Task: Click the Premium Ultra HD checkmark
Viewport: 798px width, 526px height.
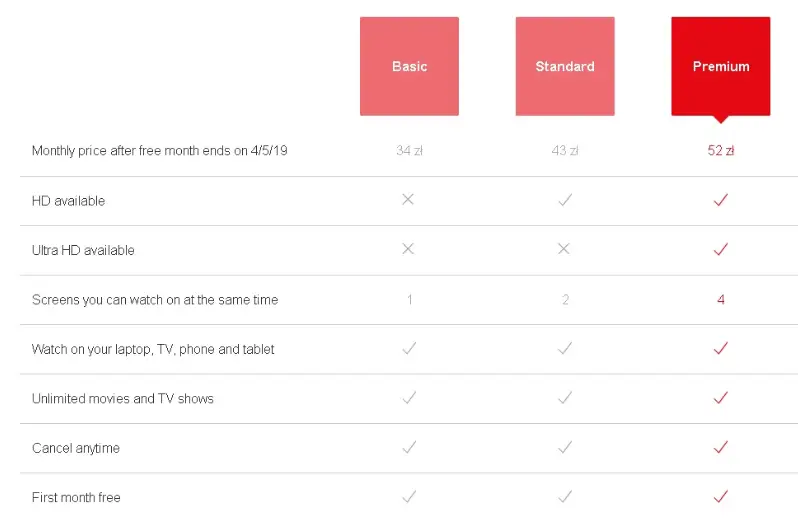Action: tap(721, 249)
